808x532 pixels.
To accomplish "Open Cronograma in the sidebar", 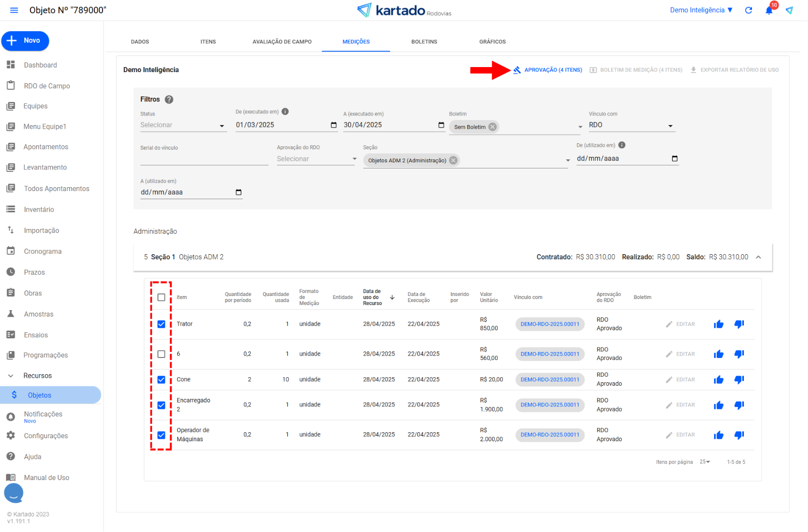I will tap(43, 252).
